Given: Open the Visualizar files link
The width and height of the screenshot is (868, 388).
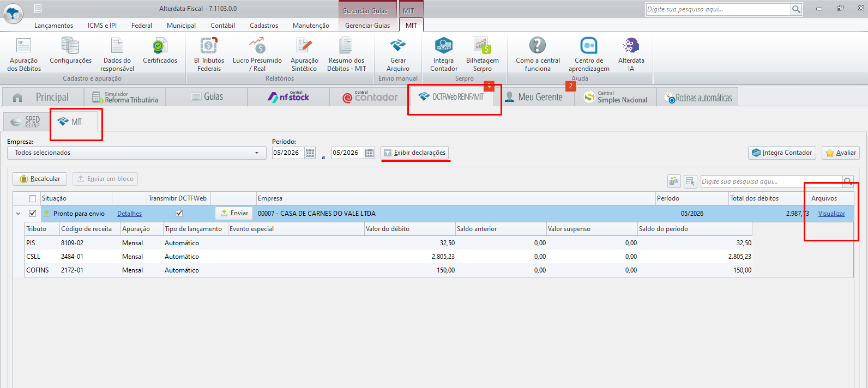Looking at the screenshot, I should click(x=831, y=214).
